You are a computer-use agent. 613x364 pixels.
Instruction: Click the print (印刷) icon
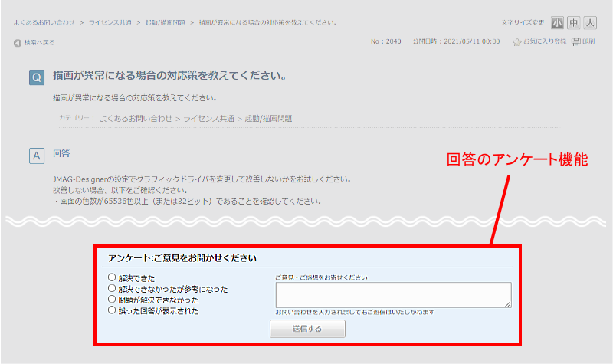coord(576,41)
